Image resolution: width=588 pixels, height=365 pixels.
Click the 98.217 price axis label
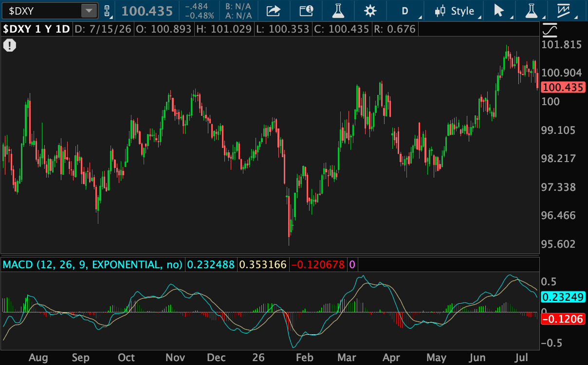tap(558, 158)
